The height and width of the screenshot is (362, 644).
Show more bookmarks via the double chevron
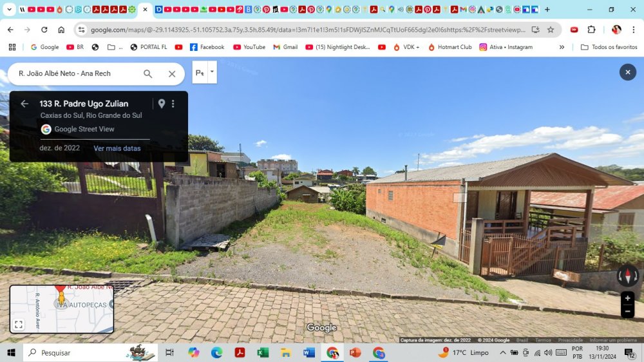562,47
